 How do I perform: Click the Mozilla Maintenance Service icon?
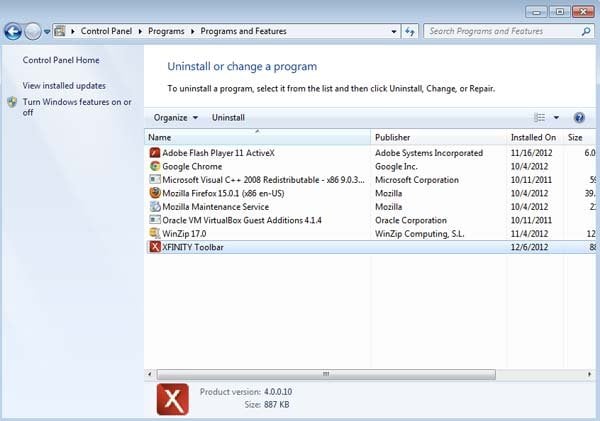coord(155,207)
